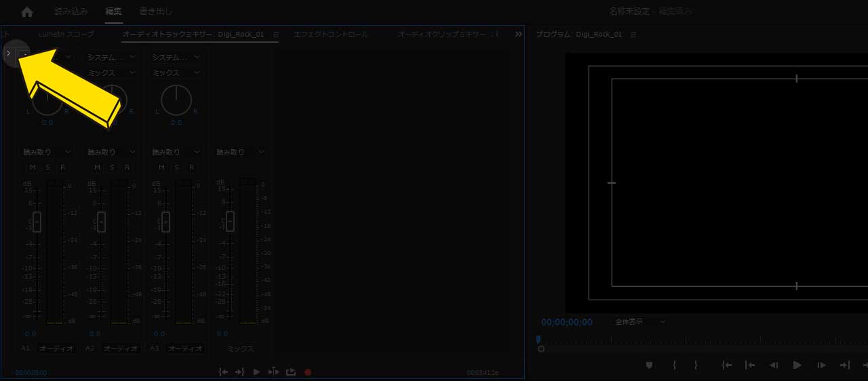868x381 pixels.
Task: Go to In point in Program monitor
Action: coord(726,365)
